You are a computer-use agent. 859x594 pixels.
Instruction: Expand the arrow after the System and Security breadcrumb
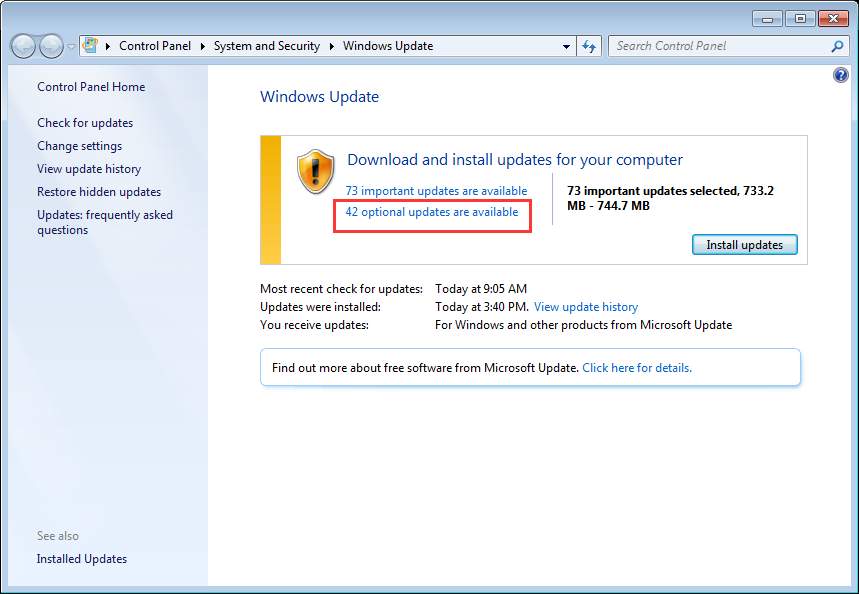331,46
